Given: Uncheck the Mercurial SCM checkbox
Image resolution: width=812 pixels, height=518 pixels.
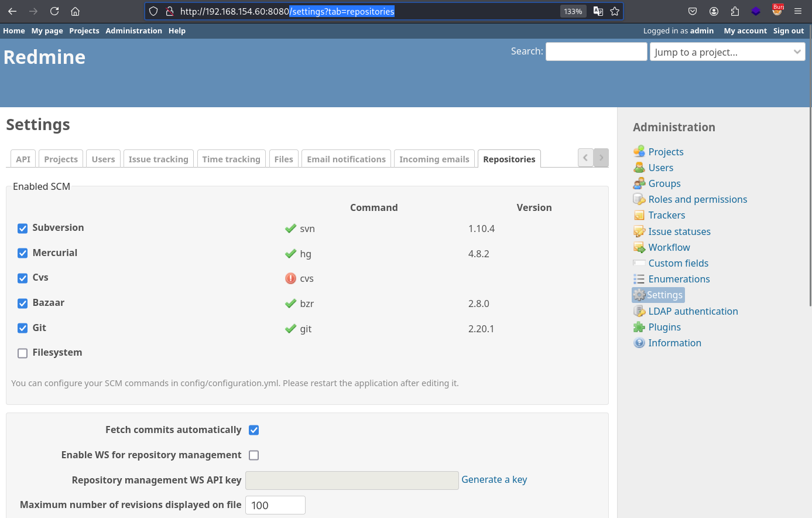Looking at the screenshot, I should point(22,253).
